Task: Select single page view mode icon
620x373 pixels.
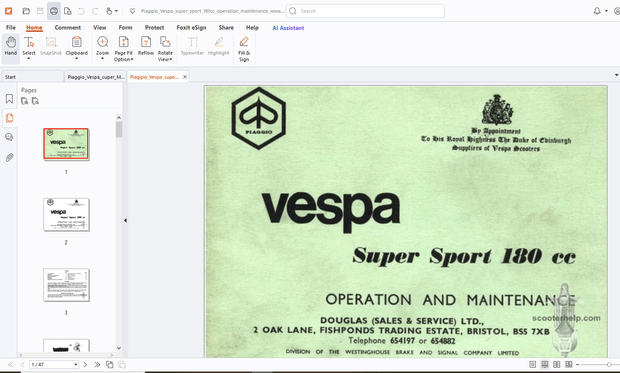Action: (x=533, y=365)
